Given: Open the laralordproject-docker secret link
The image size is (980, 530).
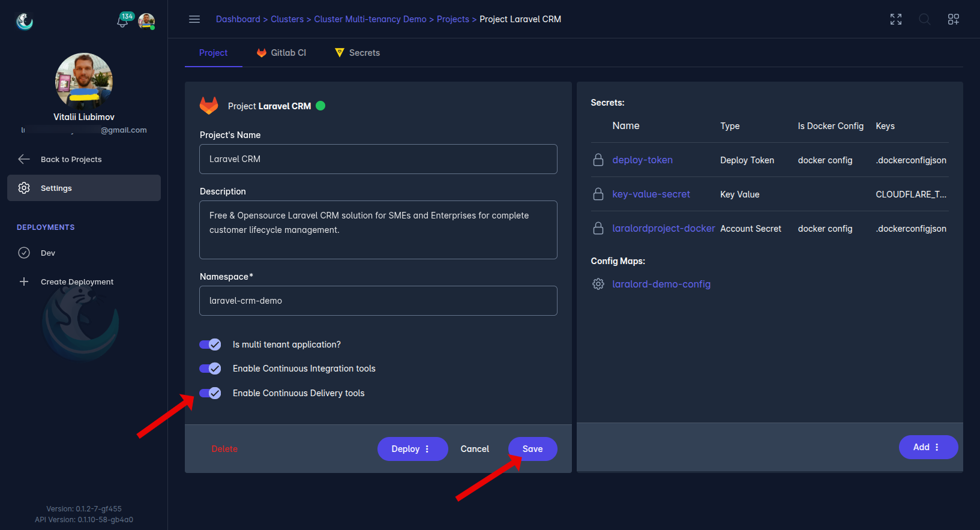Looking at the screenshot, I should pos(664,228).
